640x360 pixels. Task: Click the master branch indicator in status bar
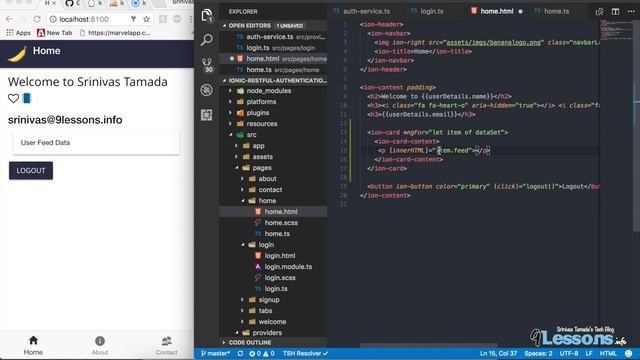click(x=215, y=353)
